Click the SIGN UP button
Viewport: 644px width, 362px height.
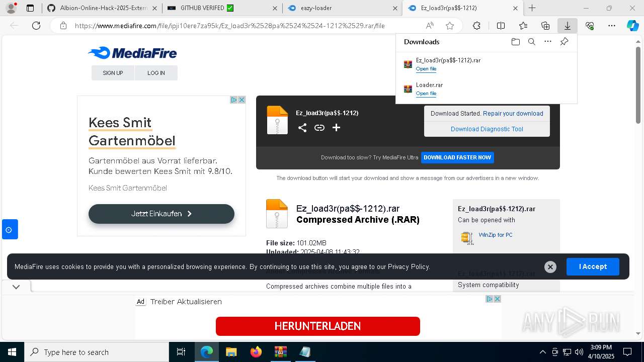pyautogui.click(x=113, y=73)
